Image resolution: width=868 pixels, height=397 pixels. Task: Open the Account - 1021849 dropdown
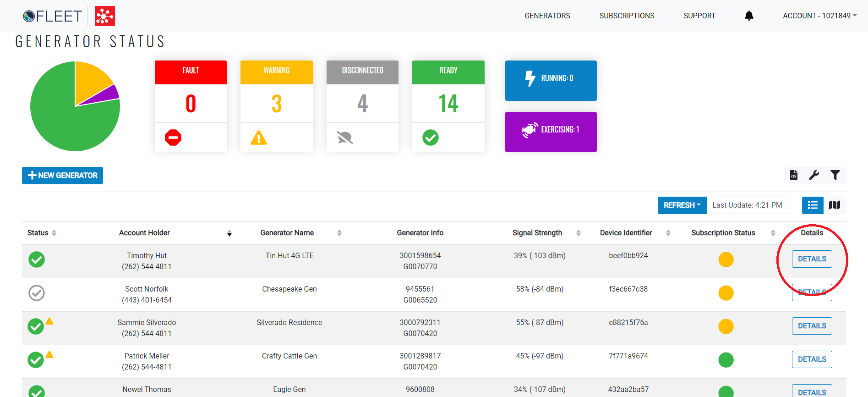tap(819, 16)
